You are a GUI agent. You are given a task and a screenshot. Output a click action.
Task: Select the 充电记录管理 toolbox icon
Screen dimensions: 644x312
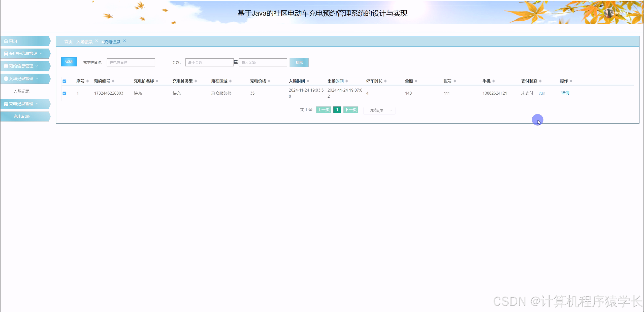[x=6, y=104]
